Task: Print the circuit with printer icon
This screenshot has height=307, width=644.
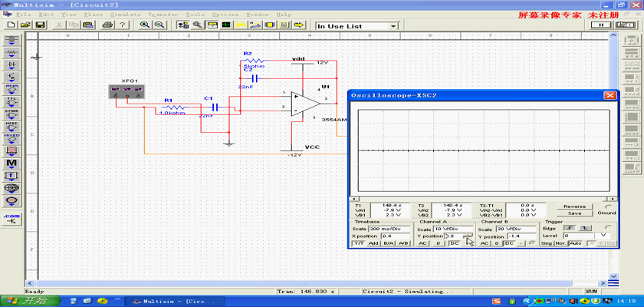Action: point(107,25)
